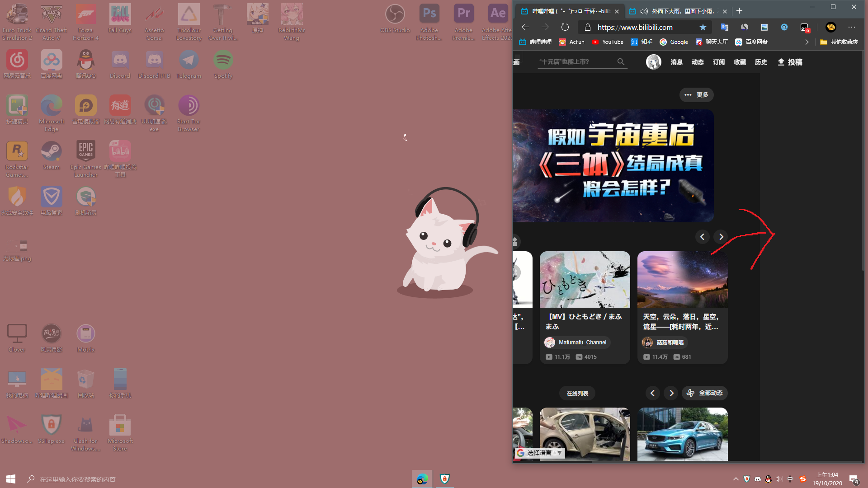Click the bilibili search magnifier icon

coord(621,62)
